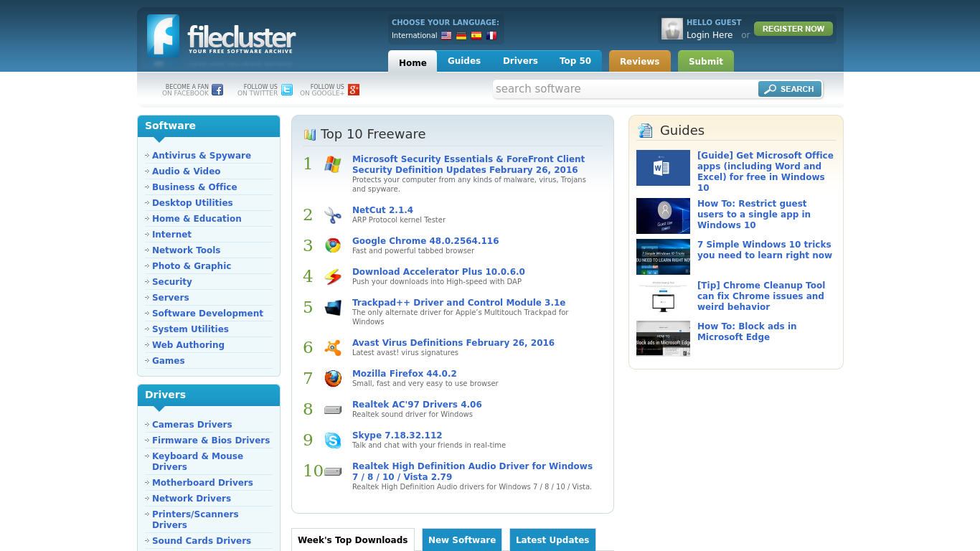Open the Submit tab
Viewport: 980px width, 551px height.
(706, 61)
